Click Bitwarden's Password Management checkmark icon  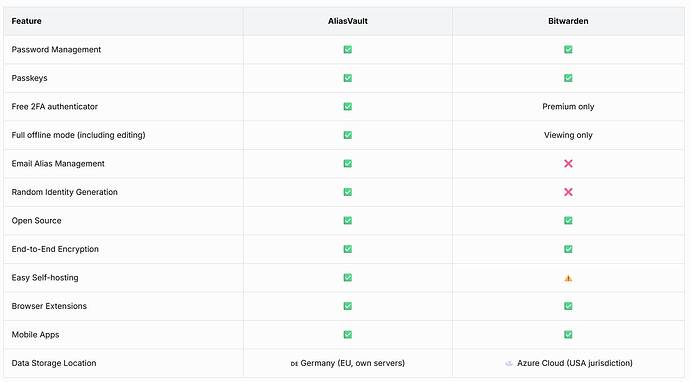point(568,49)
